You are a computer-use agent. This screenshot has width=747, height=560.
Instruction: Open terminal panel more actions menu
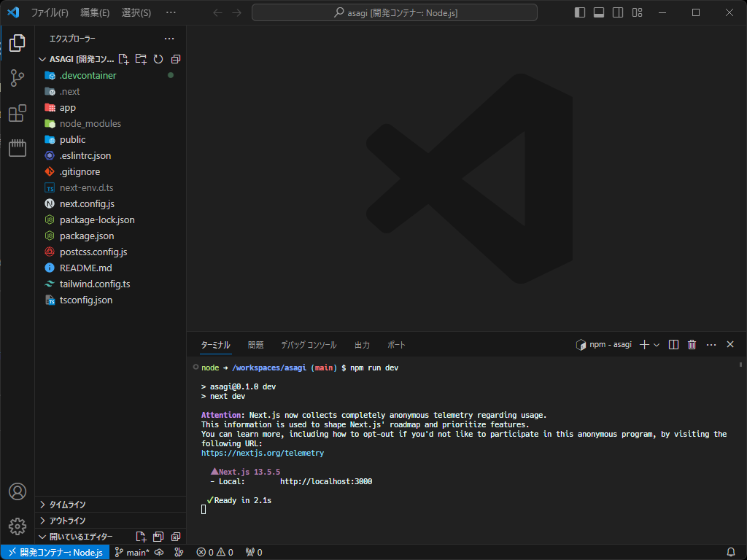[x=711, y=345]
